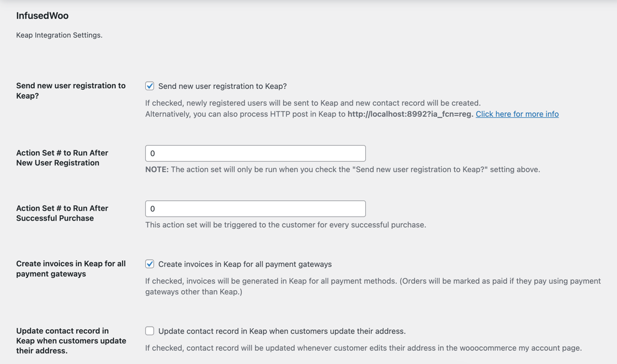Uncheck "Send new user registration to Keap?"
The image size is (617, 364).
coord(150,85)
